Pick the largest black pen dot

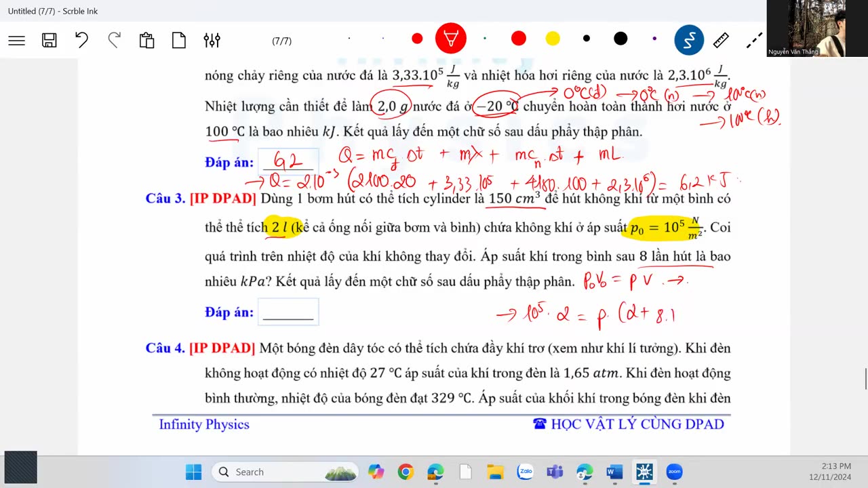(620, 39)
